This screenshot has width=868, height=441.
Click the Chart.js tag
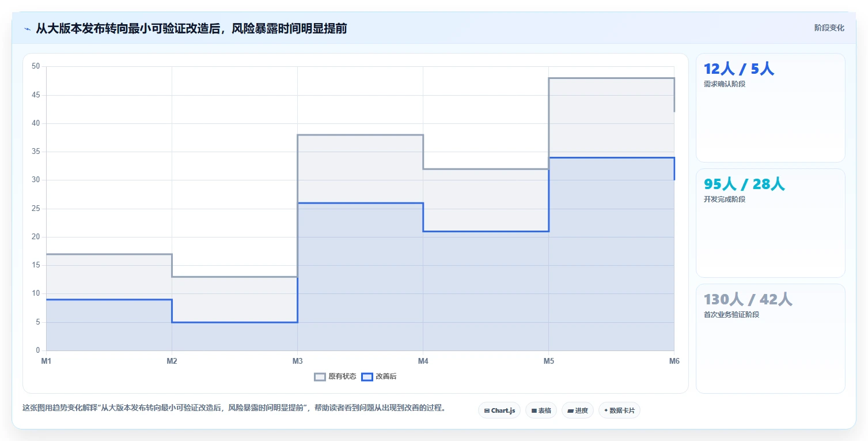pyautogui.click(x=499, y=410)
